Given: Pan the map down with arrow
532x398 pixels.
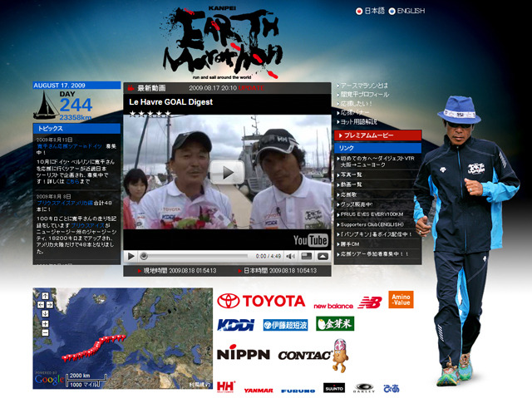Looking at the screenshot, I should [45, 313].
